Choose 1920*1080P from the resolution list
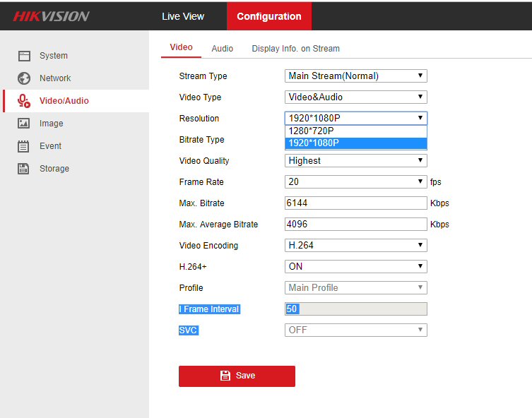 click(x=355, y=143)
